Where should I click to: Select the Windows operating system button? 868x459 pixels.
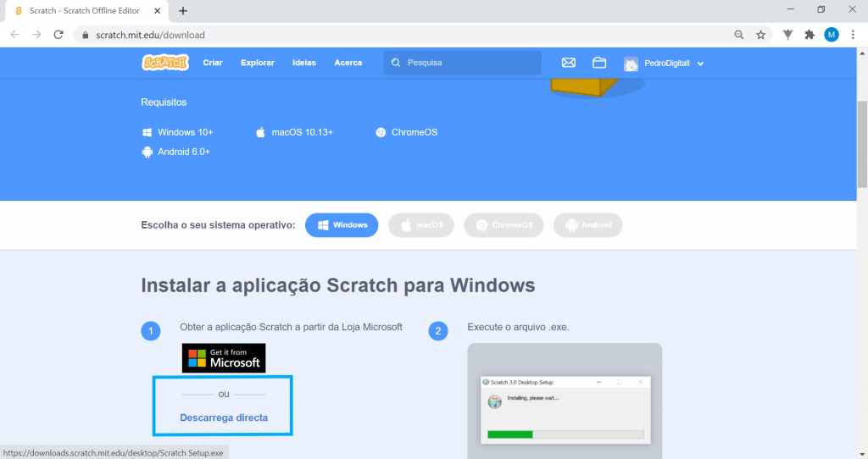point(342,225)
